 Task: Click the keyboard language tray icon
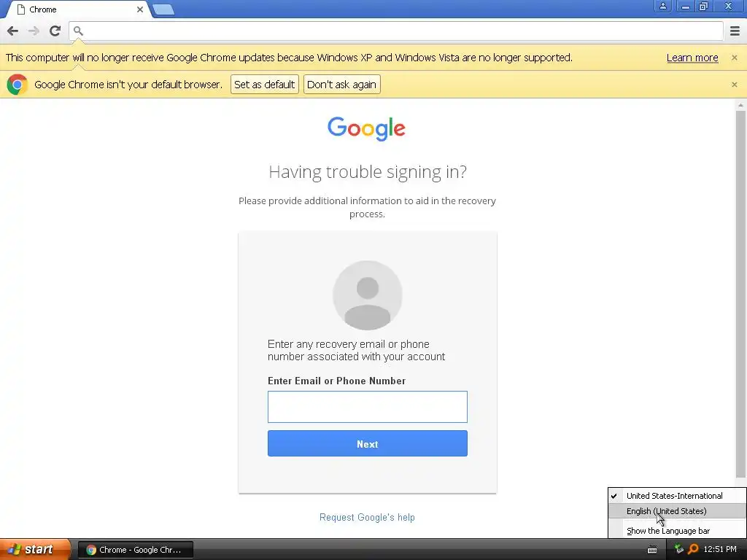click(x=652, y=550)
